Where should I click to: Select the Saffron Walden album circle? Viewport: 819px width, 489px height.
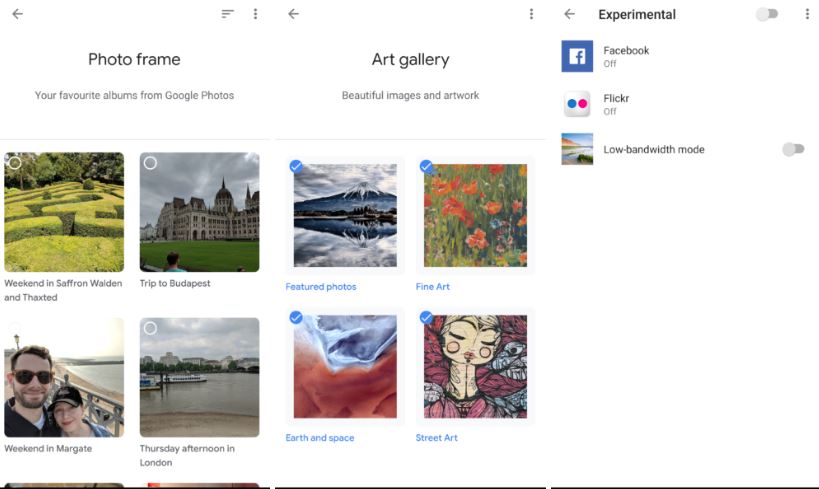point(15,162)
